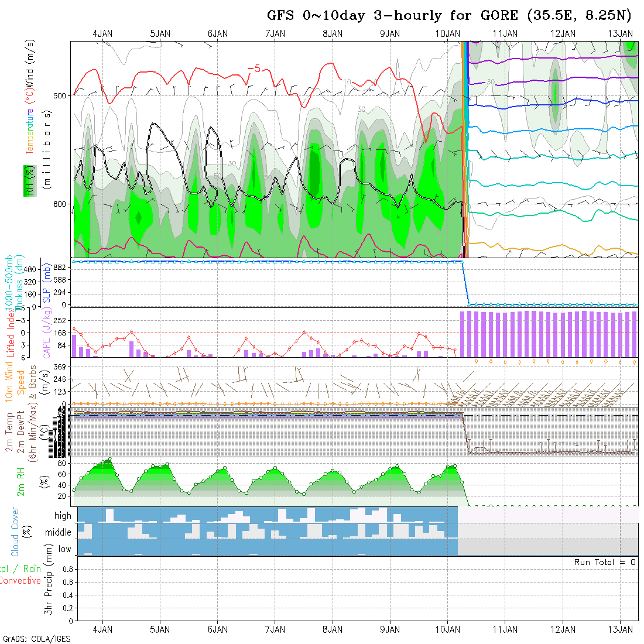Viewport: 644px width, 644px height.
Task: Select the '7JAN' label on the top date axis
Action: [275, 34]
